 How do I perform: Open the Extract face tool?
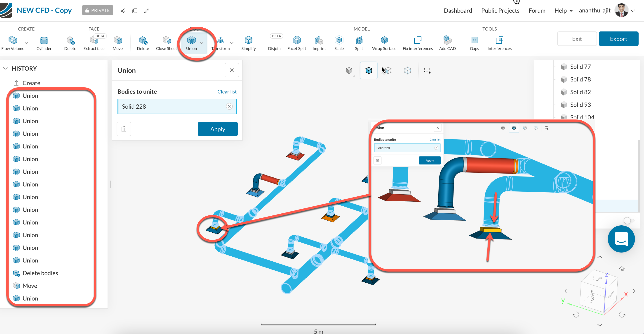[x=94, y=43]
